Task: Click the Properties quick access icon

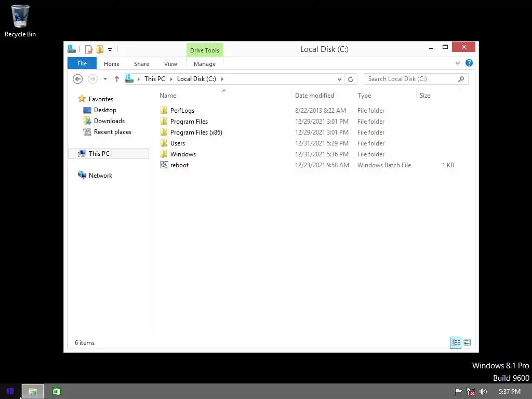Action: 89,49
